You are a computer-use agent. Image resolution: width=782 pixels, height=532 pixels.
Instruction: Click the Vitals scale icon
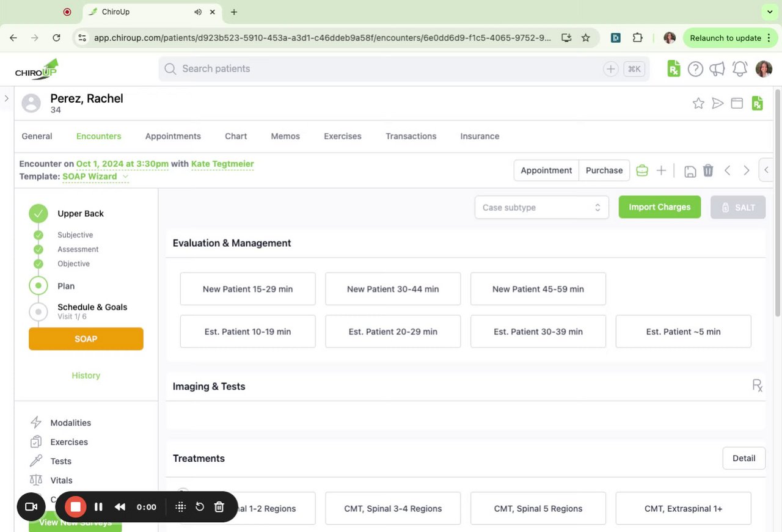point(36,480)
